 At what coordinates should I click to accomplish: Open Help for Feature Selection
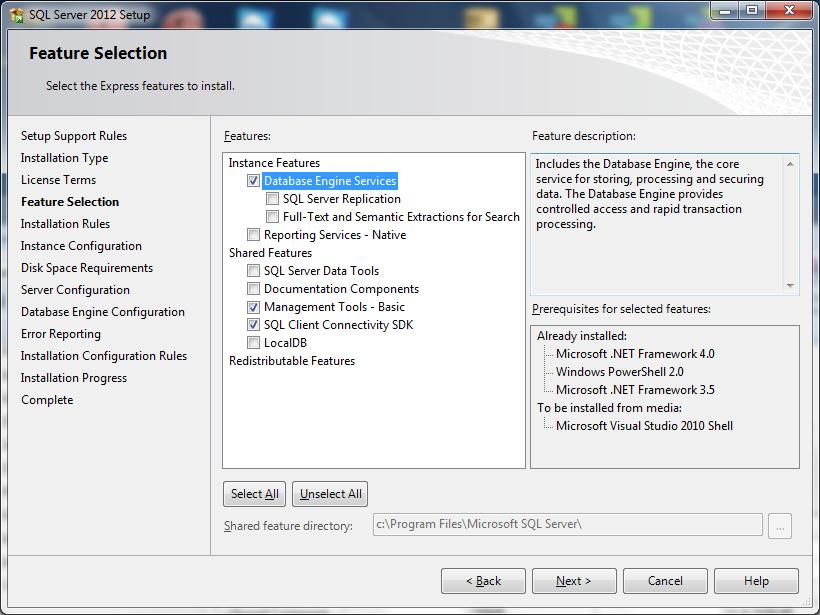coord(756,581)
